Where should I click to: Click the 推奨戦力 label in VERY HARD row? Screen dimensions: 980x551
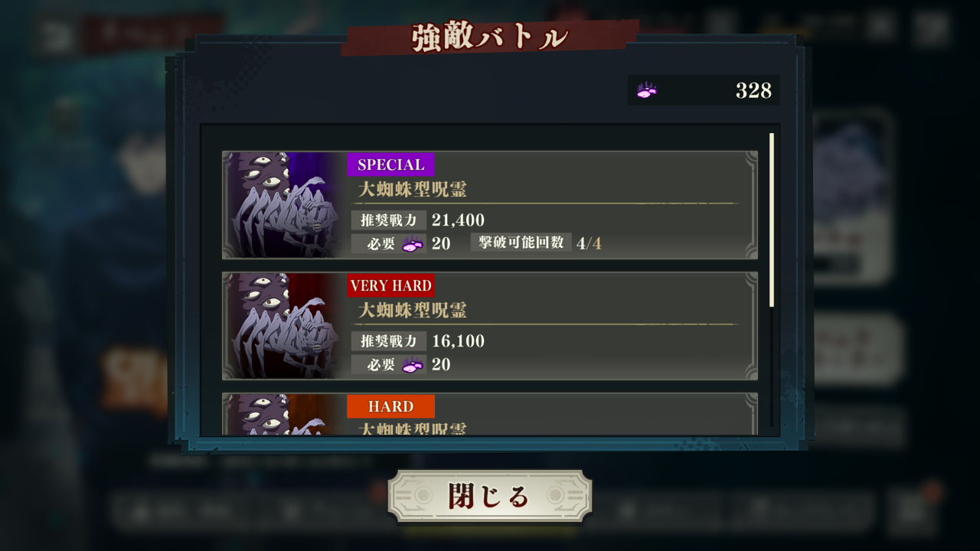(389, 341)
